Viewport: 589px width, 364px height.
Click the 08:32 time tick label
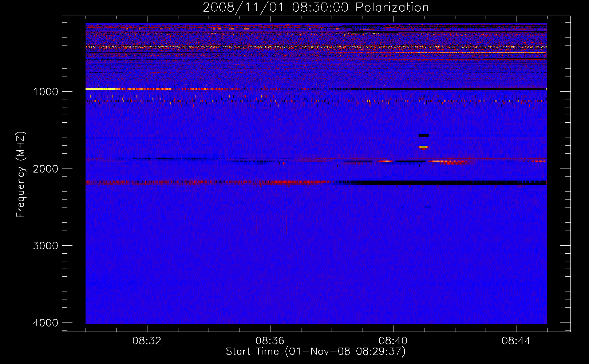click(147, 341)
